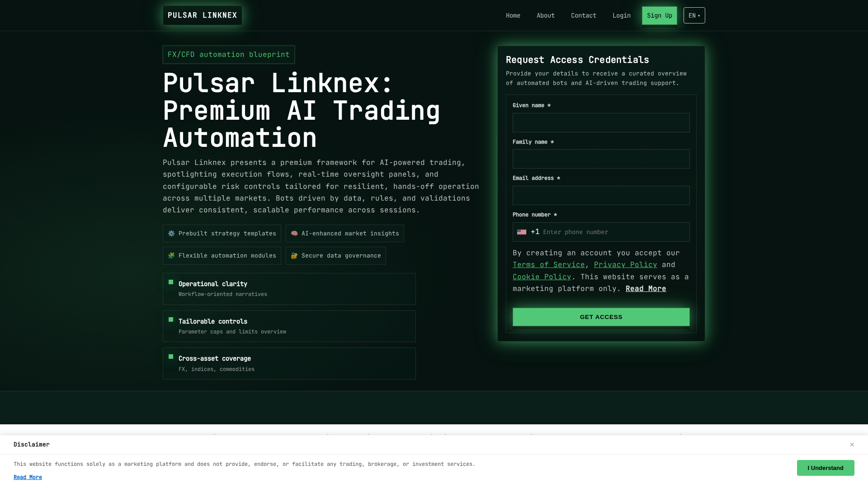Click Read More in the signup form
Image resolution: width=868 pixels, height=488 pixels.
click(646, 289)
